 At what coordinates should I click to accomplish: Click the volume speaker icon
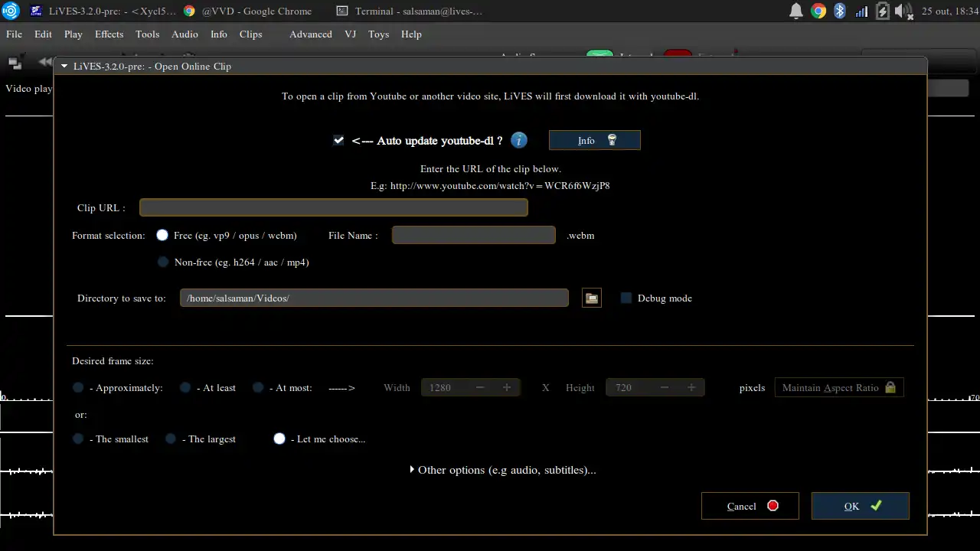[x=904, y=11]
